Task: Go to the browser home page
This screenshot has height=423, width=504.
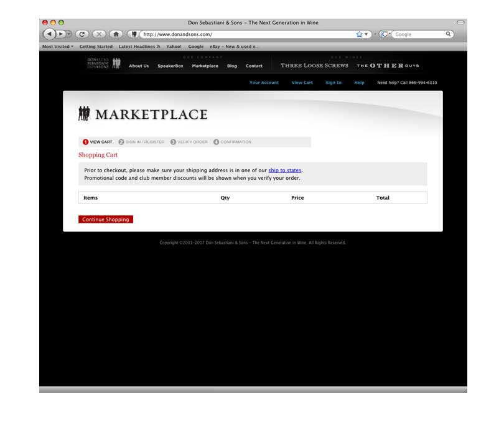Action: pyautogui.click(x=114, y=34)
